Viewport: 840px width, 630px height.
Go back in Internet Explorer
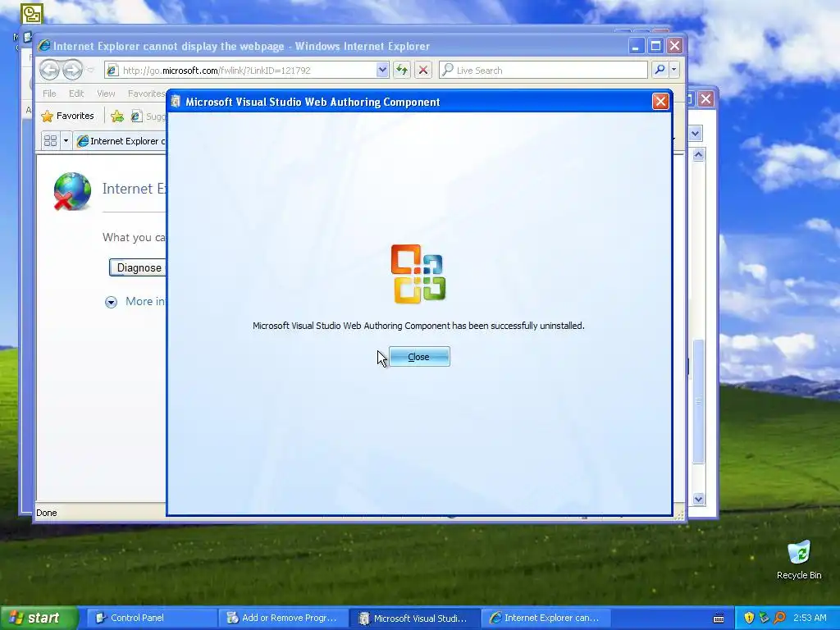tap(49, 70)
